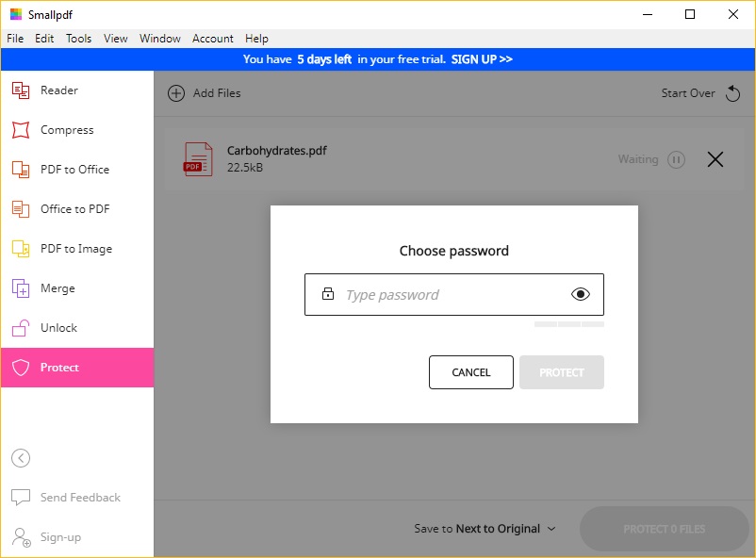The height and width of the screenshot is (558, 756).
Task: Click the Cancel button in the dialog
Action: (x=470, y=372)
